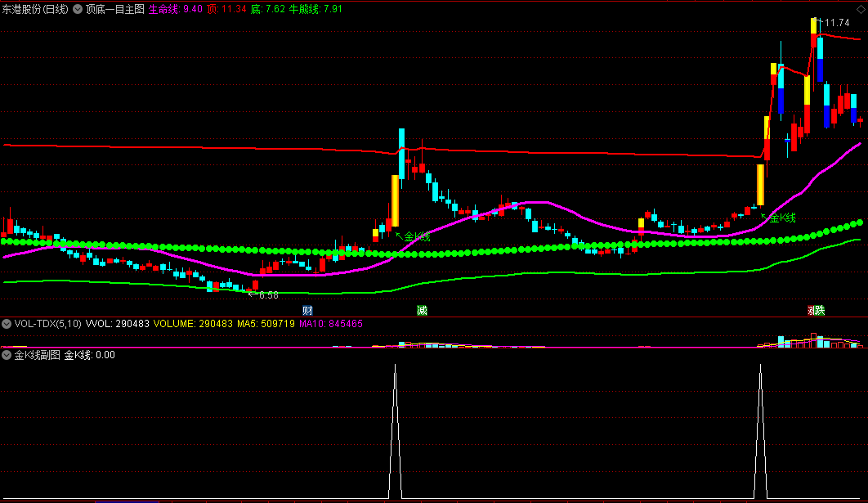This screenshot has height=503, width=868.
Task: Select the 金K线: 0.00 value readout
Action: coord(90,355)
